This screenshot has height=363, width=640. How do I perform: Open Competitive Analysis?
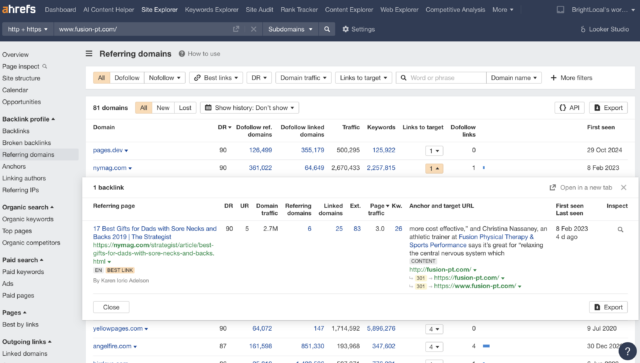[455, 9]
